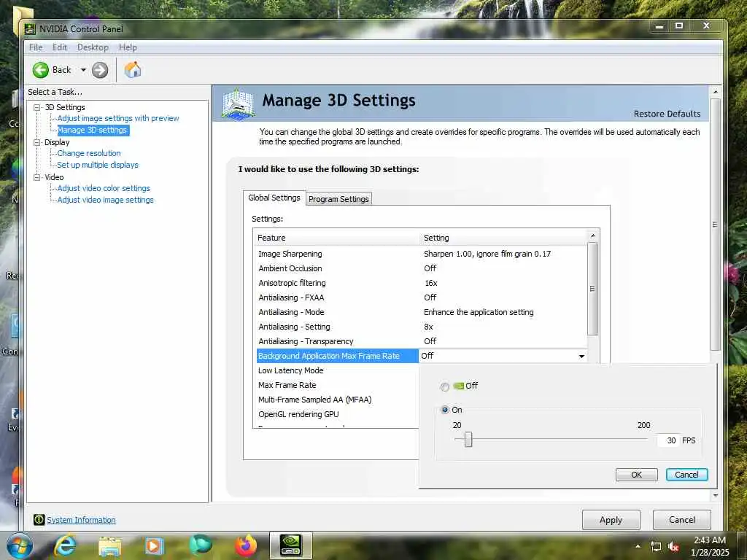747x560 pixels.
Task: Select the Antialiasing - FXAA row
Action: pos(422,297)
